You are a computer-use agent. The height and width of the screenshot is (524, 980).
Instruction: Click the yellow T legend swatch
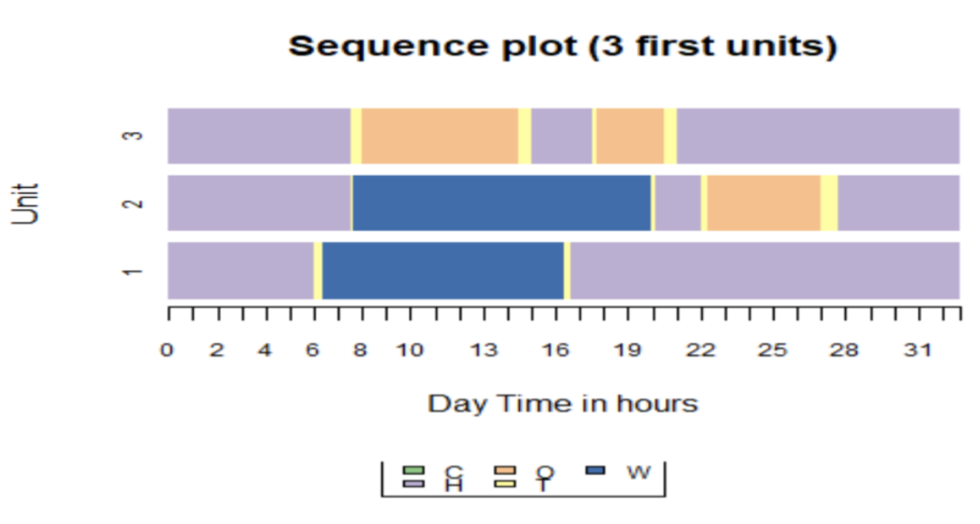(505, 484)
